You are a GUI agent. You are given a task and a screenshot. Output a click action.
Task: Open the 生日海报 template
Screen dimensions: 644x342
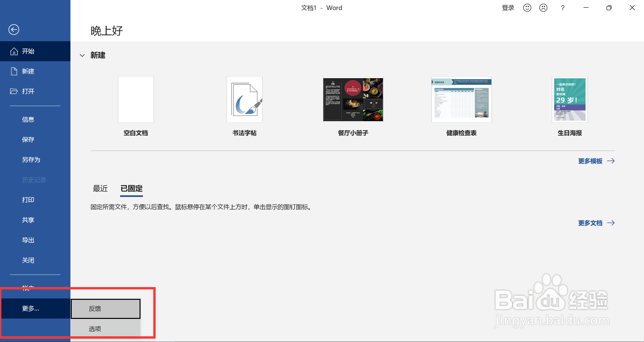[570, 99]
